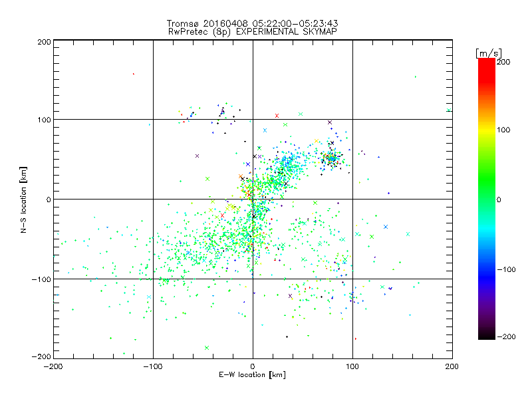The height and width of the screenshot is (399, 532).
Task: Click the colorbar label '200' at top
Action: [503, 62]
